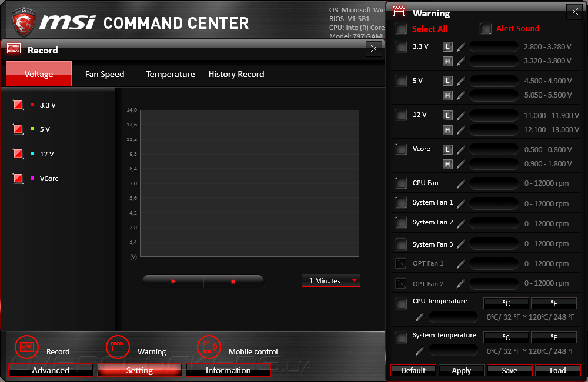The width and height of the screenshot is (588, 382).
Task: Stop recording with the stop button
Action: point(233,281)
